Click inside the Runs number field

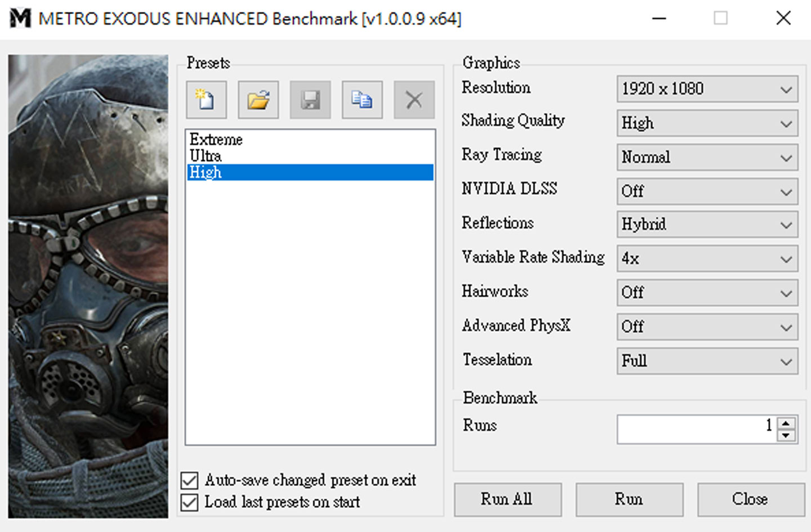[x=696, y=429]
